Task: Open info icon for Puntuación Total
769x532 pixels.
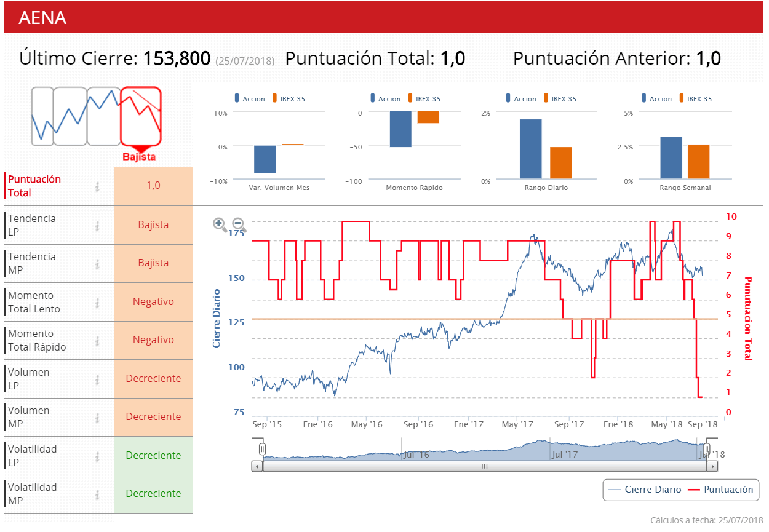Action: coord(97,186)
